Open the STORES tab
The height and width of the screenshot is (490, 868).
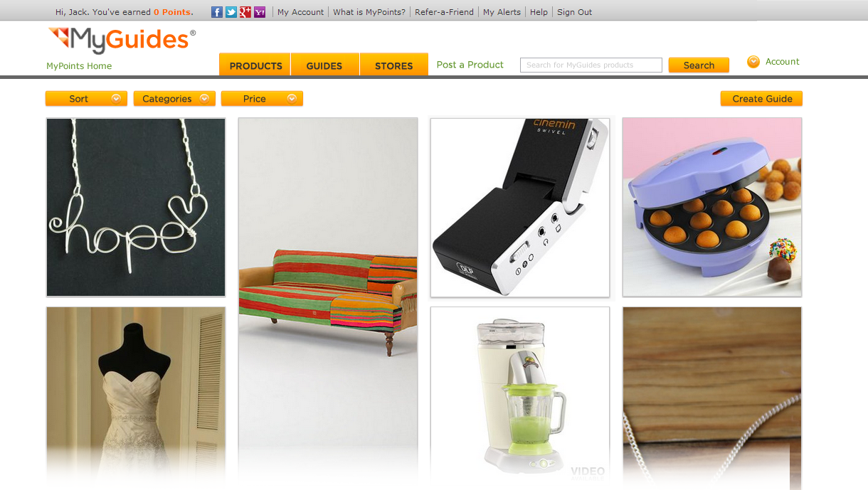click(393, 64)
